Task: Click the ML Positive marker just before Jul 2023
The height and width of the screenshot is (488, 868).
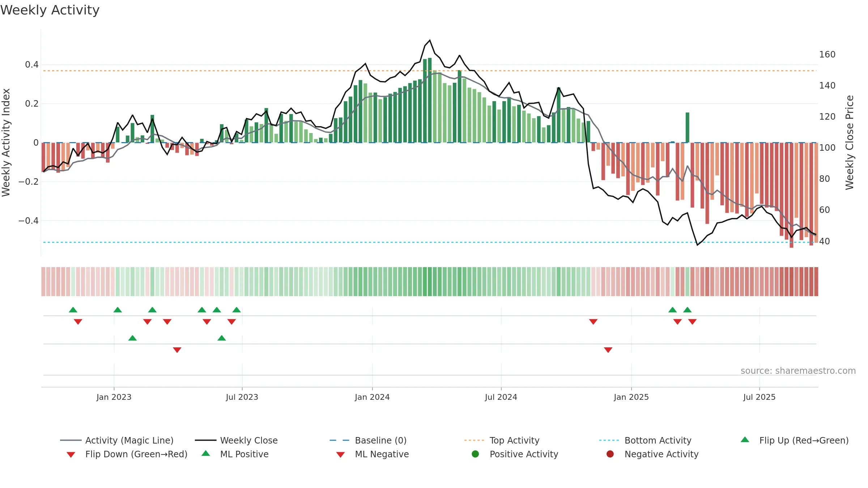Action: tap(222, 338)
